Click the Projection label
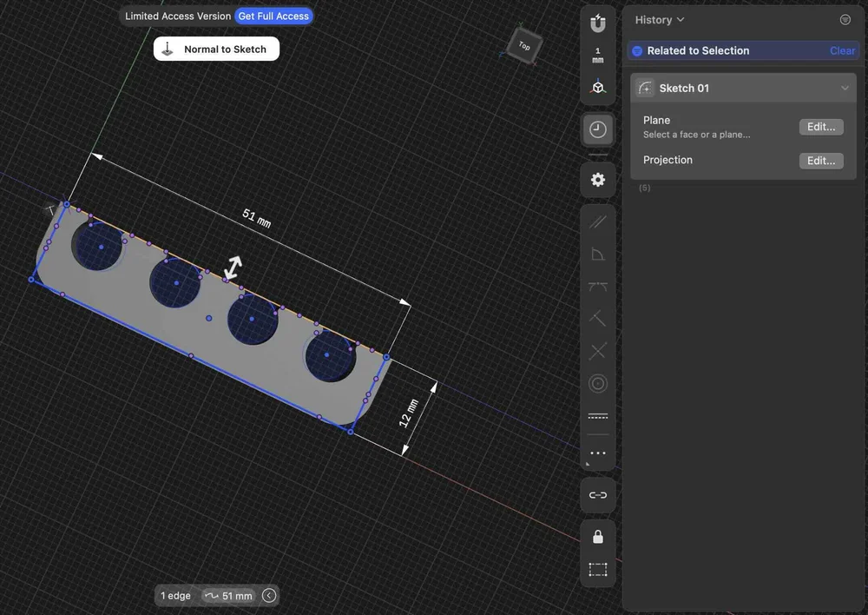This screenshot has width=868, height=615. pyautogui.click(x=667, y=160)
